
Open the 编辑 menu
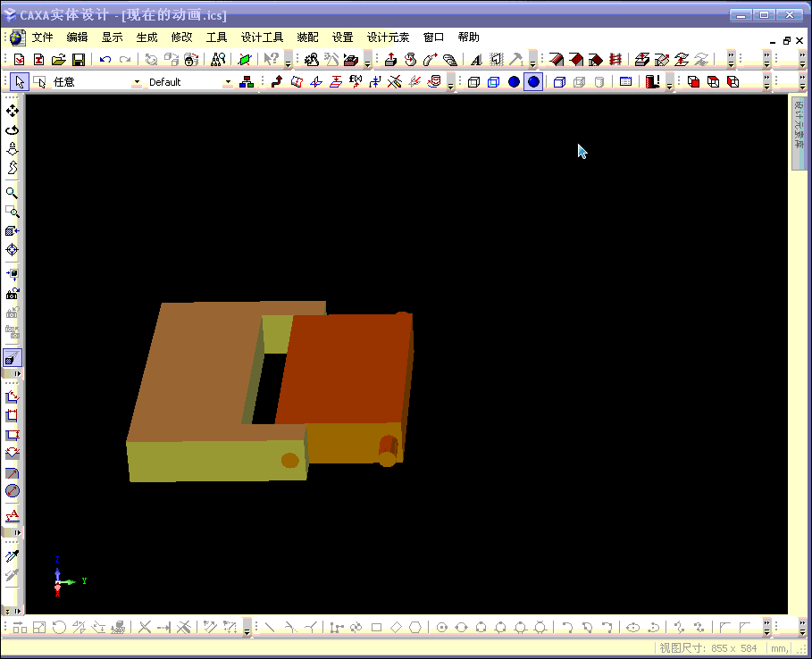pyautogui.click(x=77, y=38)
